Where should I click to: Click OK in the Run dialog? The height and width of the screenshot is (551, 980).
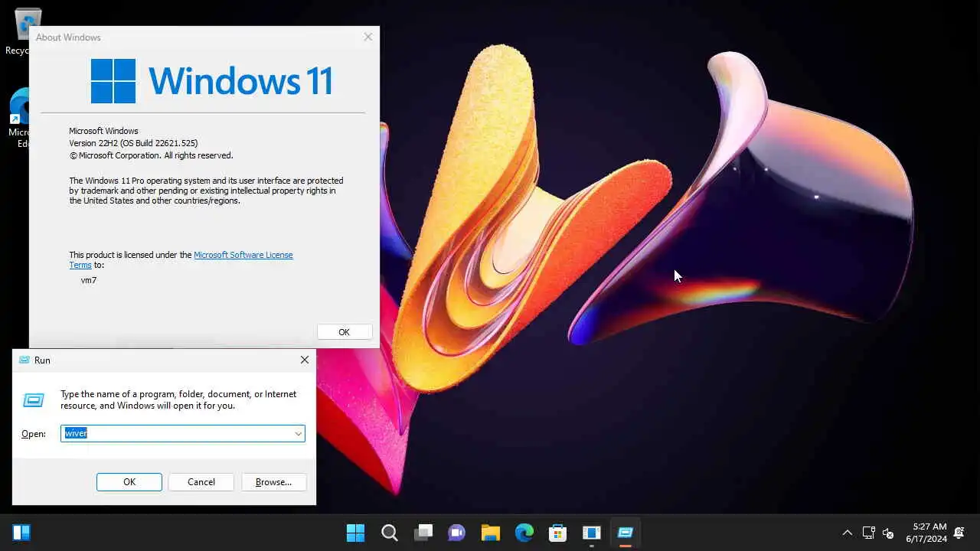(129, 482)
